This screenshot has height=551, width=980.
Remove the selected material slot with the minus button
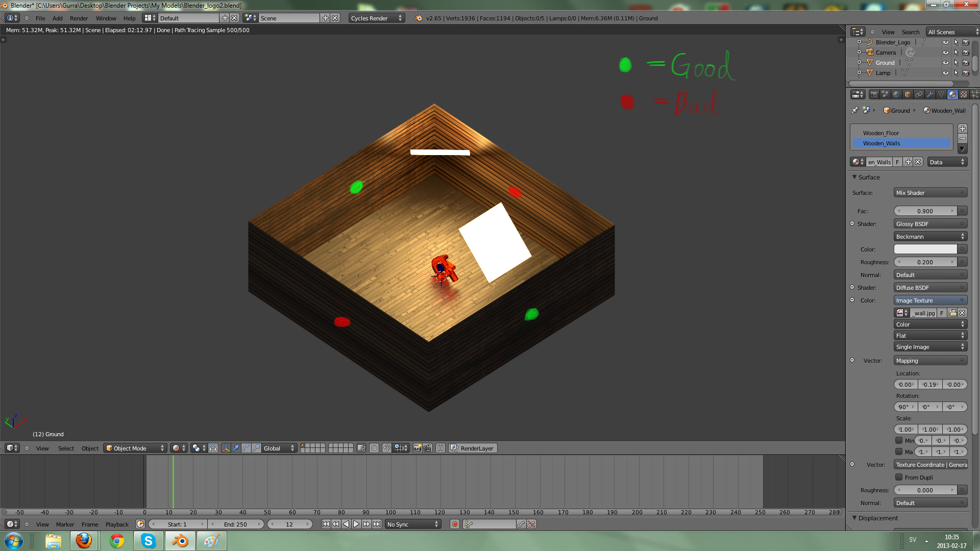tap(963, 139)
